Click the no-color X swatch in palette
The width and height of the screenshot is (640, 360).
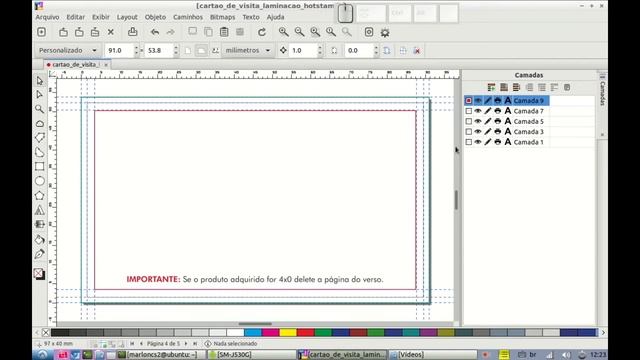click(46, 333)
